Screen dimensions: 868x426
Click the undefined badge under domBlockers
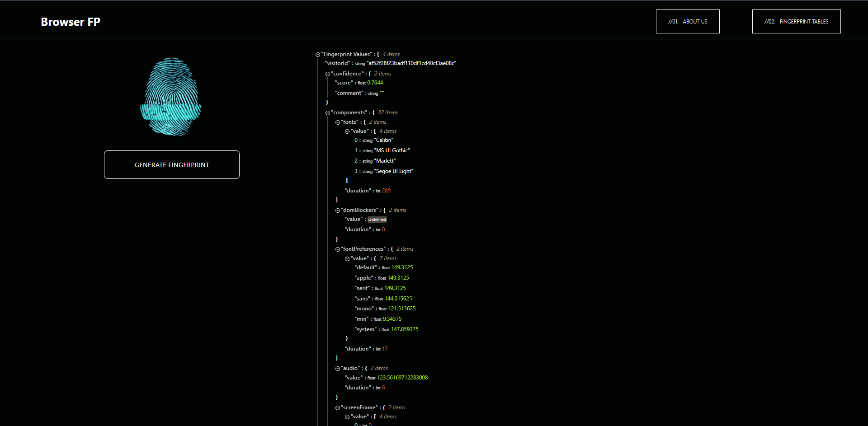click(x=377, y=219)
